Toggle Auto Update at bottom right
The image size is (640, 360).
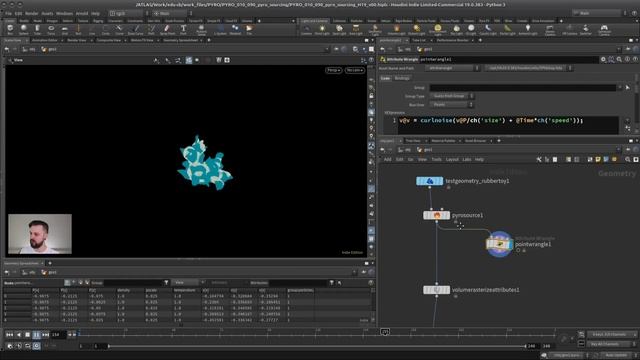pos(616,355)
